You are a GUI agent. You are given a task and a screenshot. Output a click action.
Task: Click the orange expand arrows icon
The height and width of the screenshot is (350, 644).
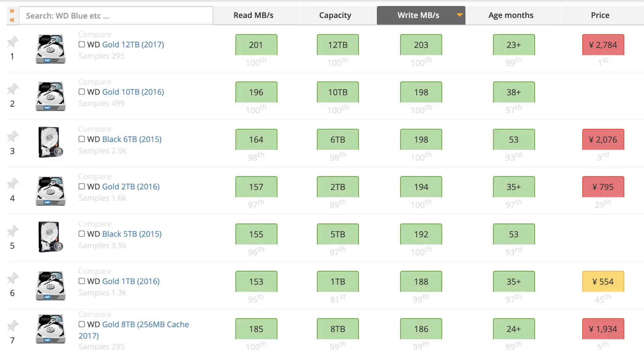coord(12,11)
